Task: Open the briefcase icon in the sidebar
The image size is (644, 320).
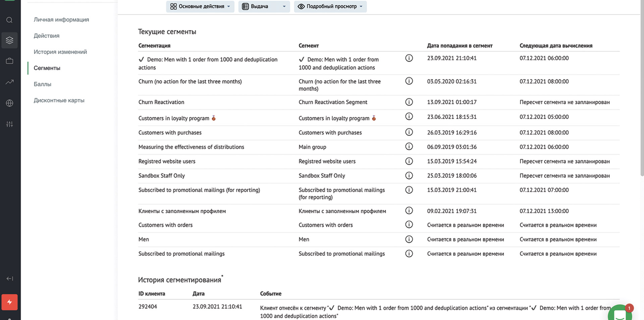Action: tap(9, 61)
